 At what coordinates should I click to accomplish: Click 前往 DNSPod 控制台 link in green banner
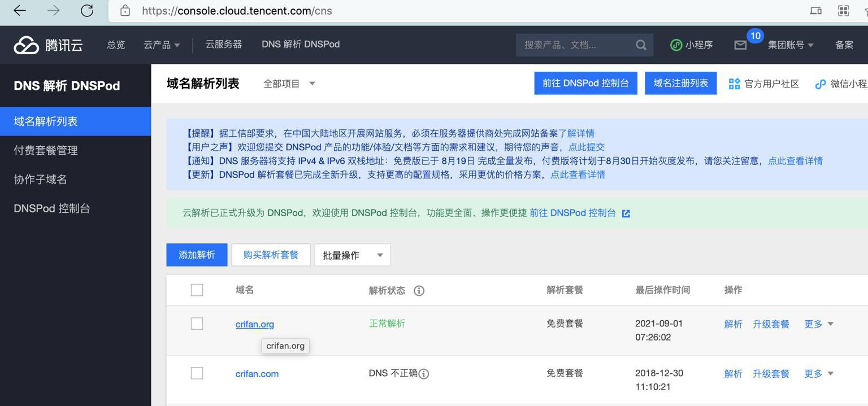point(572,213)
